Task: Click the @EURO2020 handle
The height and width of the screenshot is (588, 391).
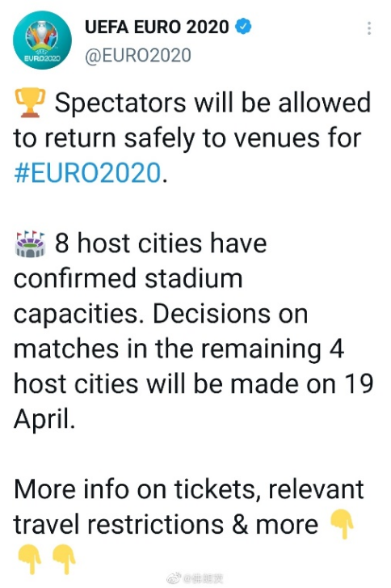Action: [x=138, y=56]
